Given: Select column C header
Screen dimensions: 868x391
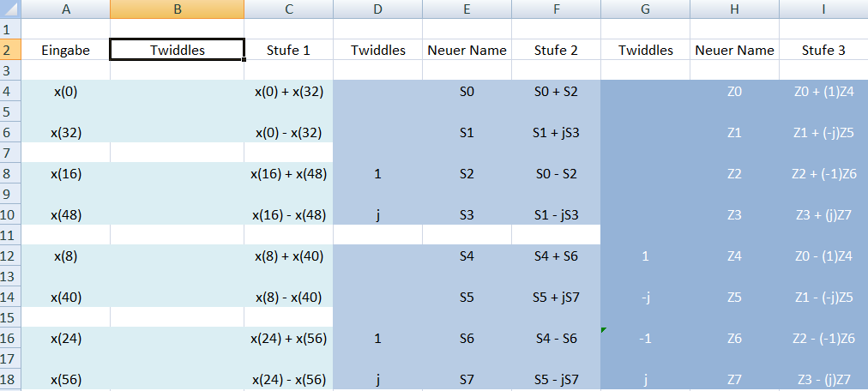Looking at the screenshot, I should click(x=288, y=9).
